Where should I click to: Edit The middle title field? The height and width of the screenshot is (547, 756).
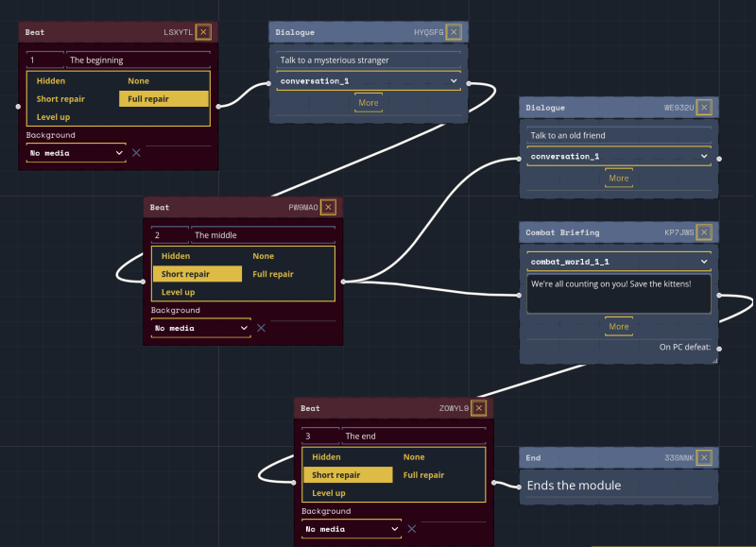coord(263,234)
